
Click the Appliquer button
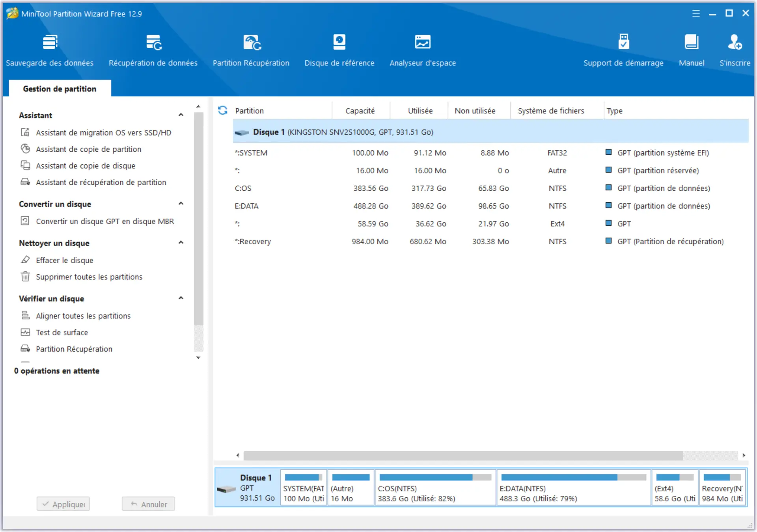[x=63, y=504]
